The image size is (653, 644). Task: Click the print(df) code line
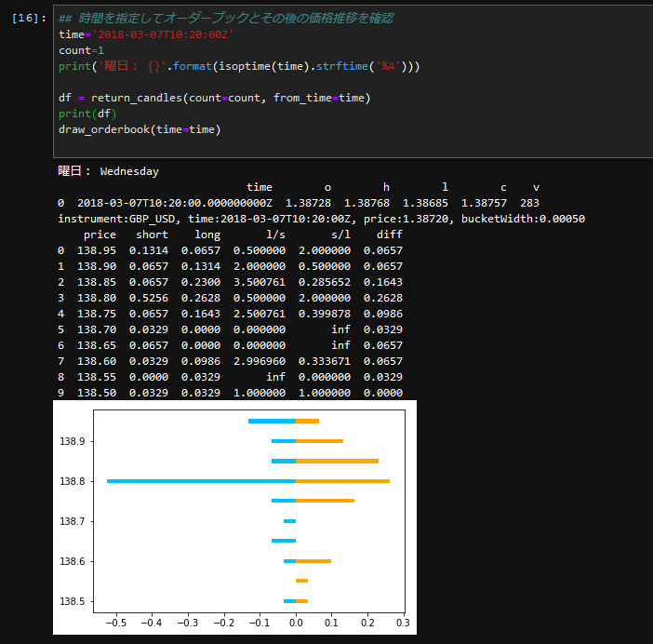point(87,114)
